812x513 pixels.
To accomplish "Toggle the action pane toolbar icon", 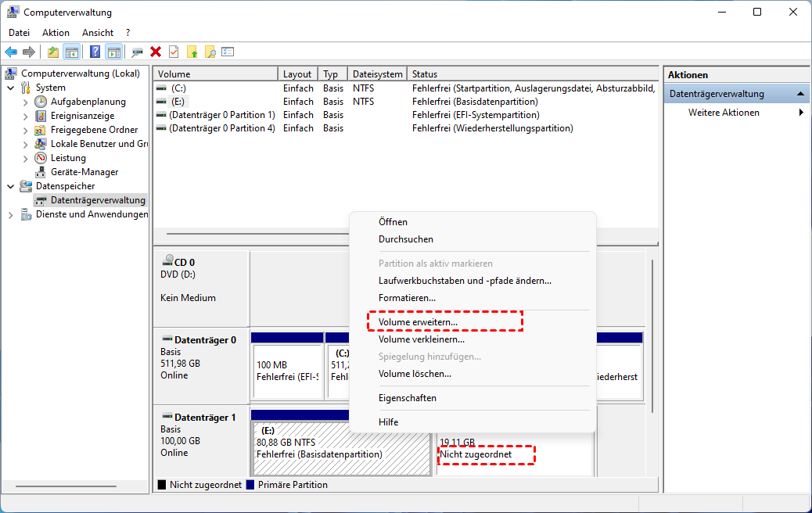I will coord(114,52).
